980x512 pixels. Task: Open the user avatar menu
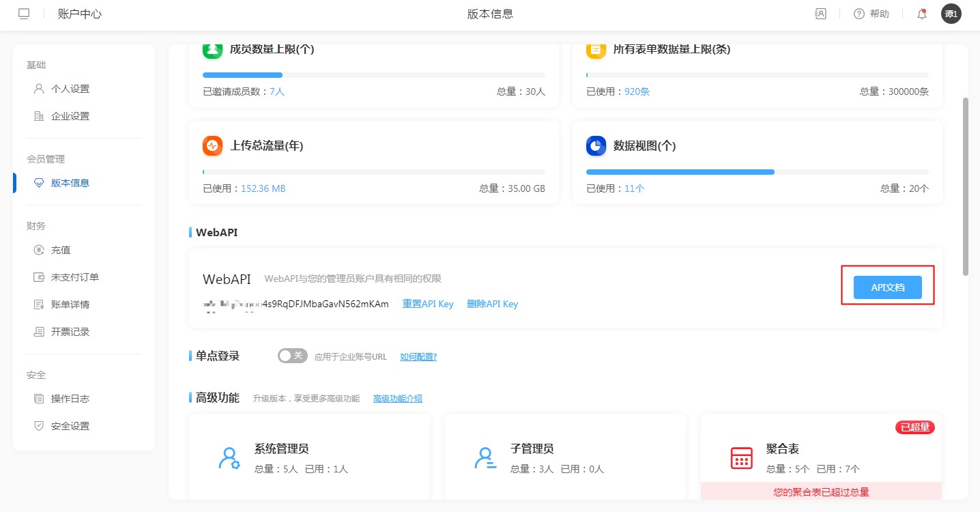(951, 14)
